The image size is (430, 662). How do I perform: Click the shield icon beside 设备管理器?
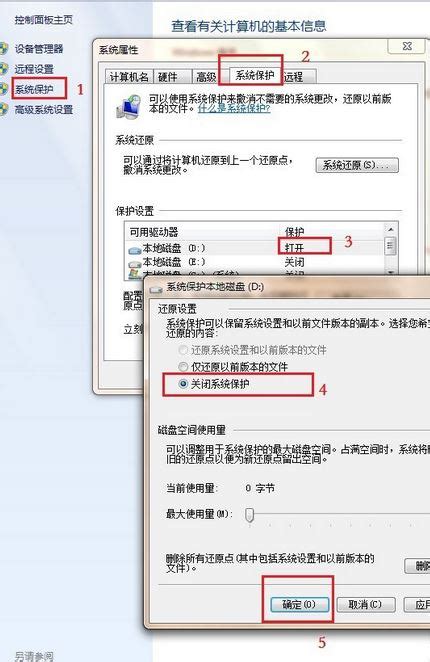pos(3,49)
